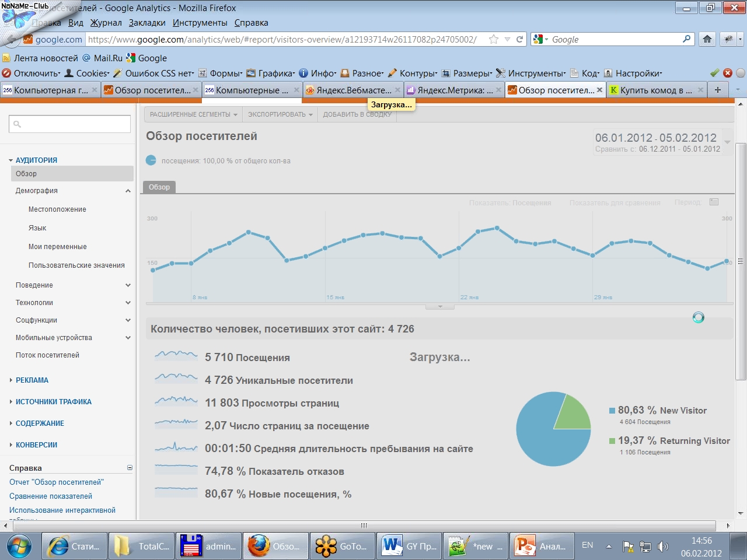Click the volume icon in system tray
This screenshot has width=747, height=560.
coord(663,546)
